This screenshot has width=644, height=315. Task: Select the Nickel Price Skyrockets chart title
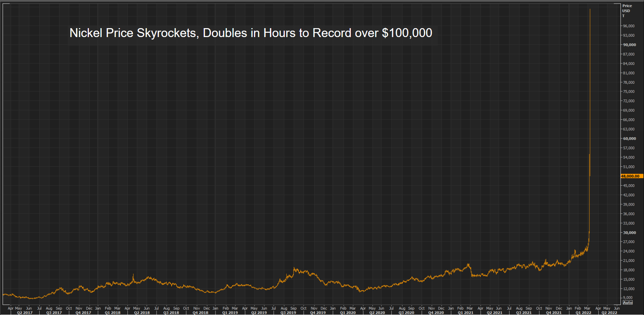(251, 33)
